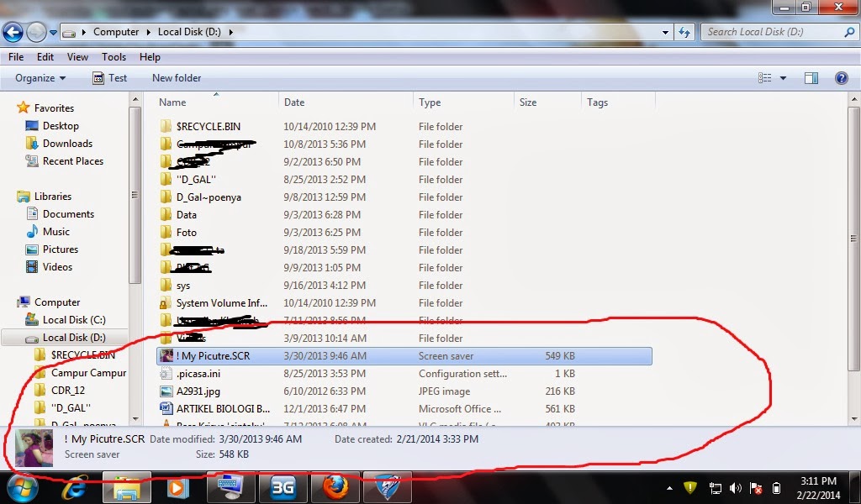
Task: Open the 3G modem app from taskbar
Action: click(283, 486)
